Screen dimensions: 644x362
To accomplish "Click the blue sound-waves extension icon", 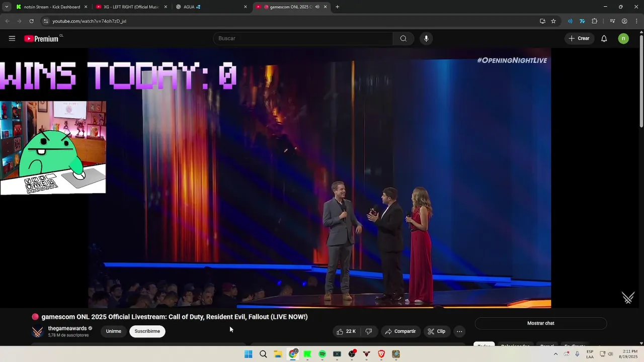I will click(570, 21).
